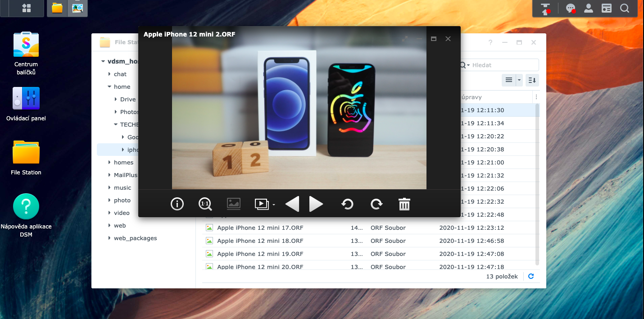Refresh the File Station file list
This screenshot has height=319, width=644.
pos(531,277)
